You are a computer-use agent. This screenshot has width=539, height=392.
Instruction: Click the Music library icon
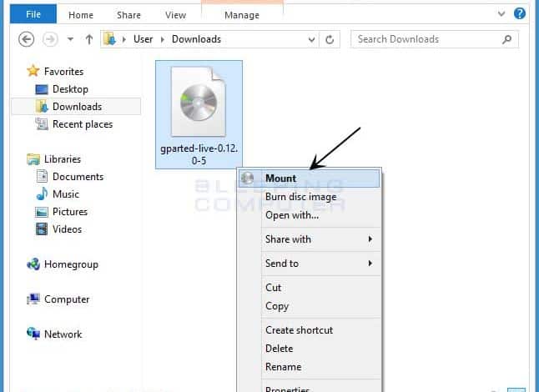[43, 194]
